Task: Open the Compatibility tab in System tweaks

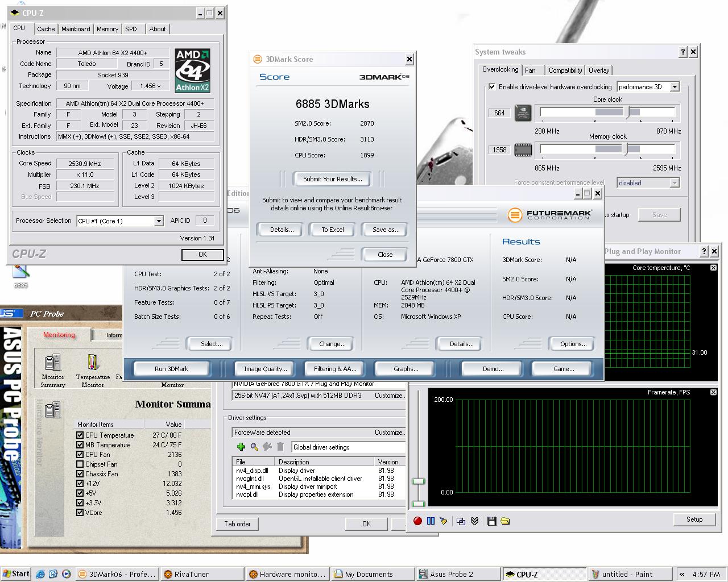Action: [565, 70]
